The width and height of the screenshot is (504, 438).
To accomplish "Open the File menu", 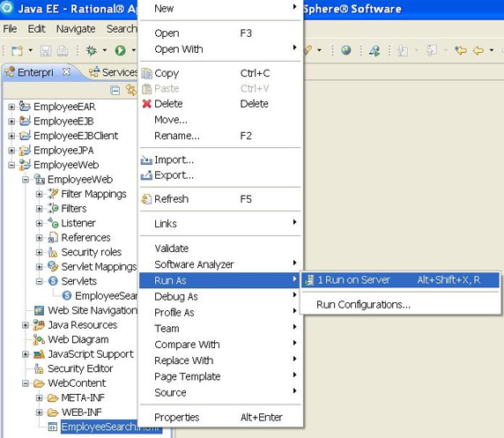I will 10,29.
